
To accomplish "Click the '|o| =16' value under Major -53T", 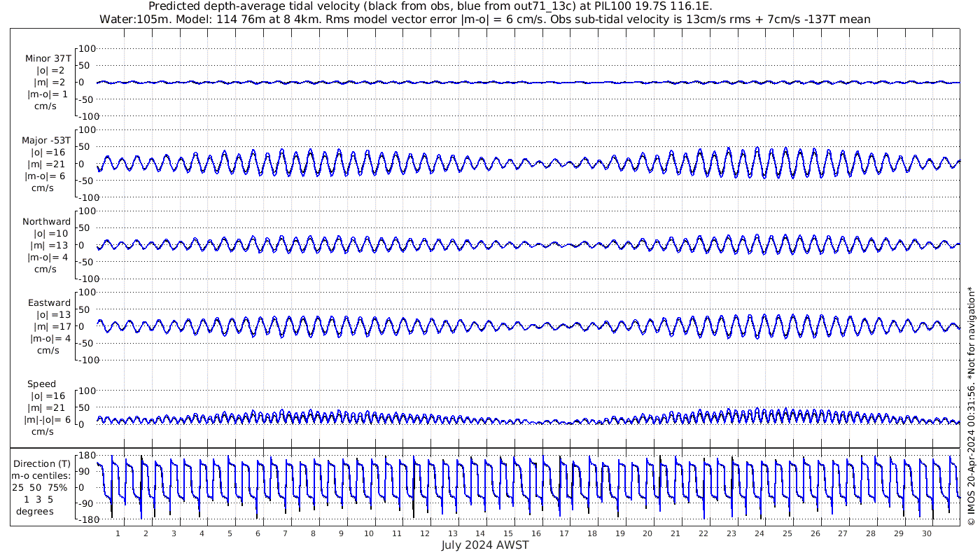I will 48,153.
